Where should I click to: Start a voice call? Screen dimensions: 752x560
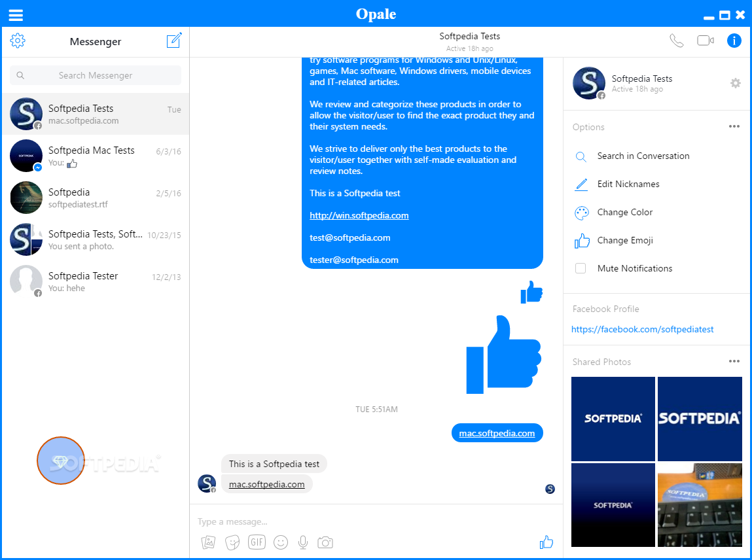point(676,41)
